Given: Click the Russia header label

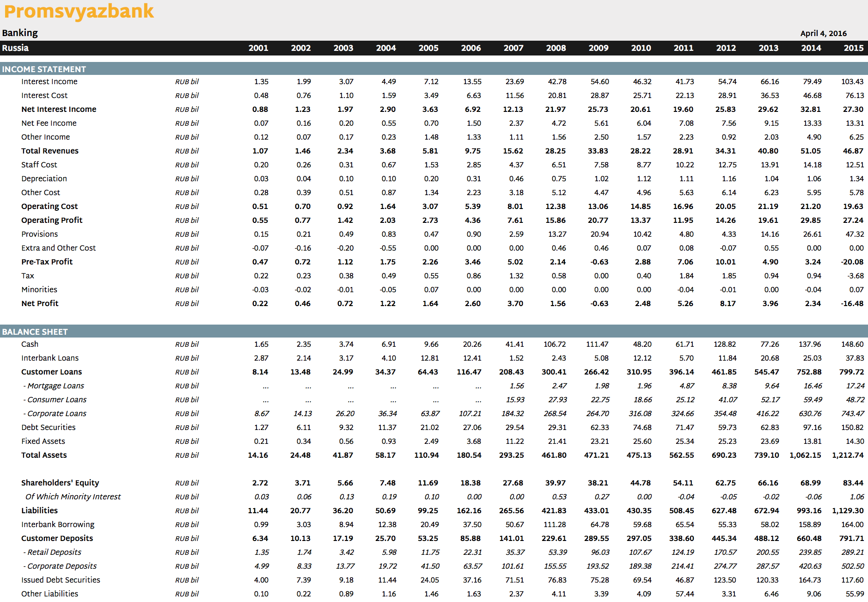Looking at the screenshot, I should click(x=15, y=48).
